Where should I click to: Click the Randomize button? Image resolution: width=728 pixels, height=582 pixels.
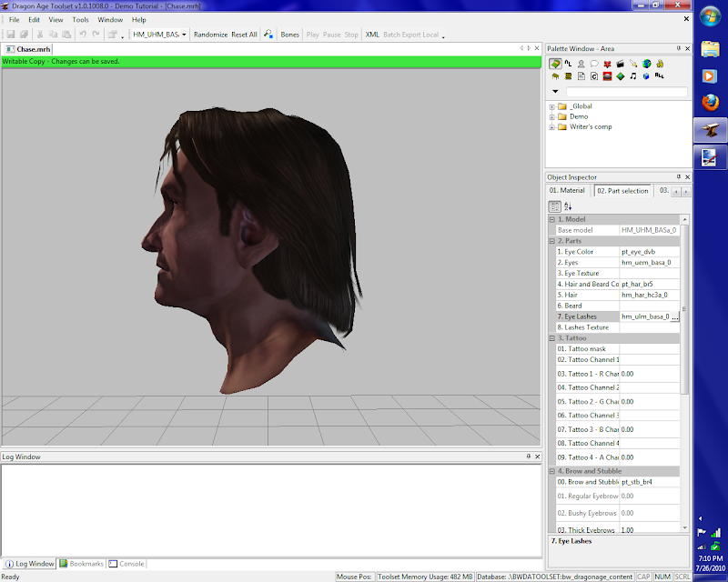pyautogui.click(x=210, y=35)
